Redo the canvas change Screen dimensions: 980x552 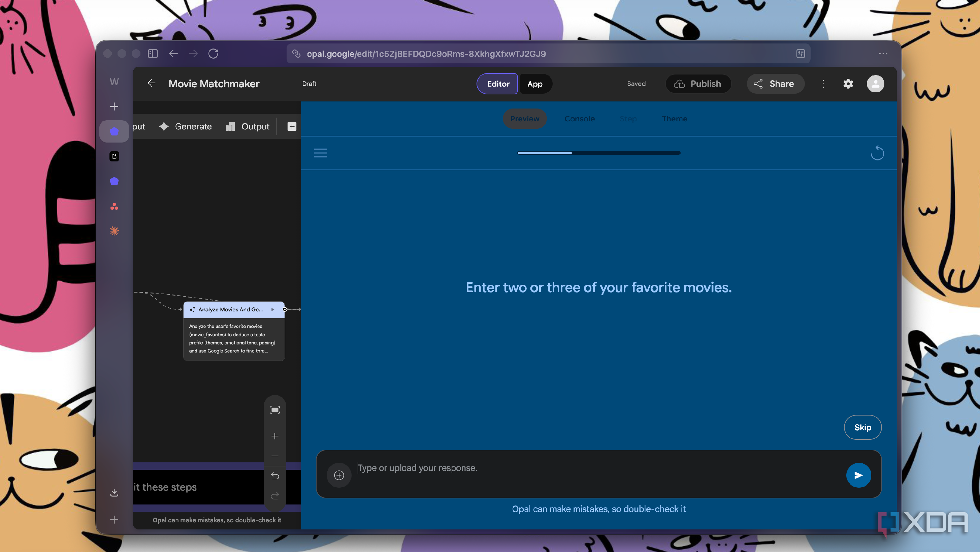pyautogui.click(x=275, y=496)
